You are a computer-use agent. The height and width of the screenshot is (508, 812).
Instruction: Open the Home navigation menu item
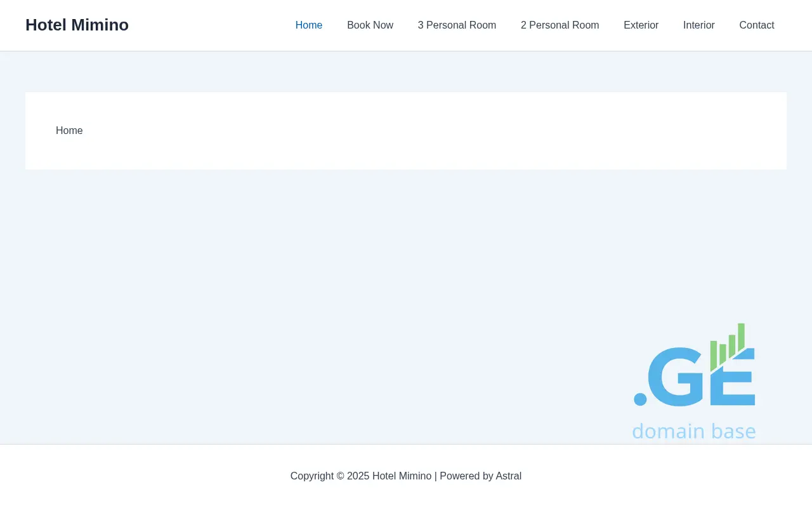309,25
